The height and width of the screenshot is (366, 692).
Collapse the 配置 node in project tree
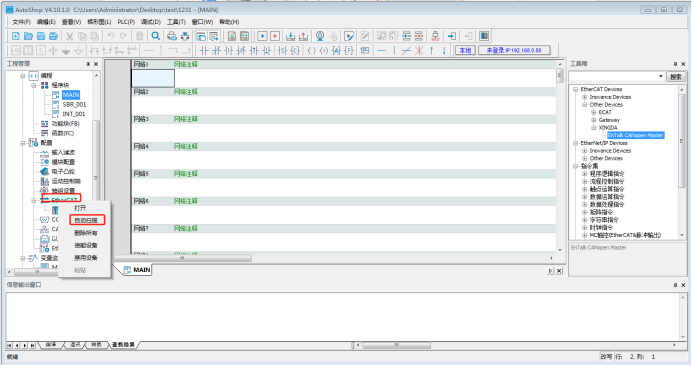coord(23,143)
